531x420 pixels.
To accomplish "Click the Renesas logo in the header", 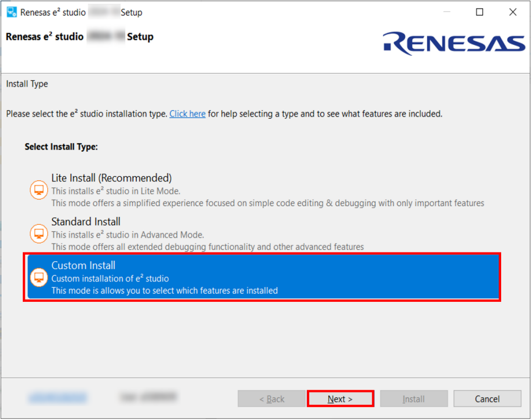I will click(x=453, y=44).
